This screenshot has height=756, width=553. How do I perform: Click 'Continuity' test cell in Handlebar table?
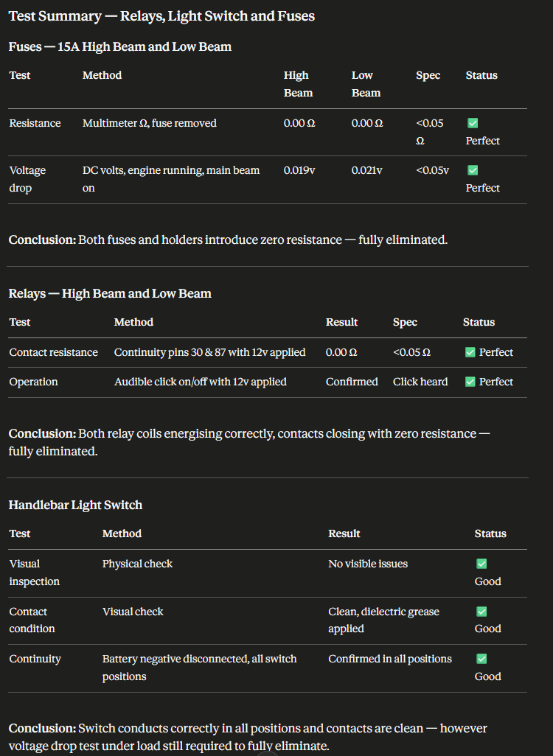[x=35, y=659]
